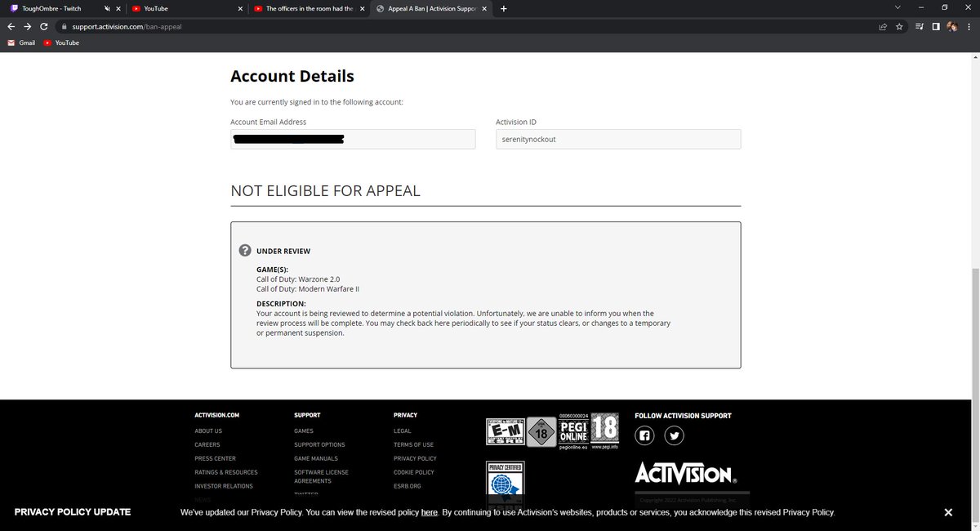Screen dimensions: 980x531
Task: Share this page via the share icon
Action: tap(883, 26)
